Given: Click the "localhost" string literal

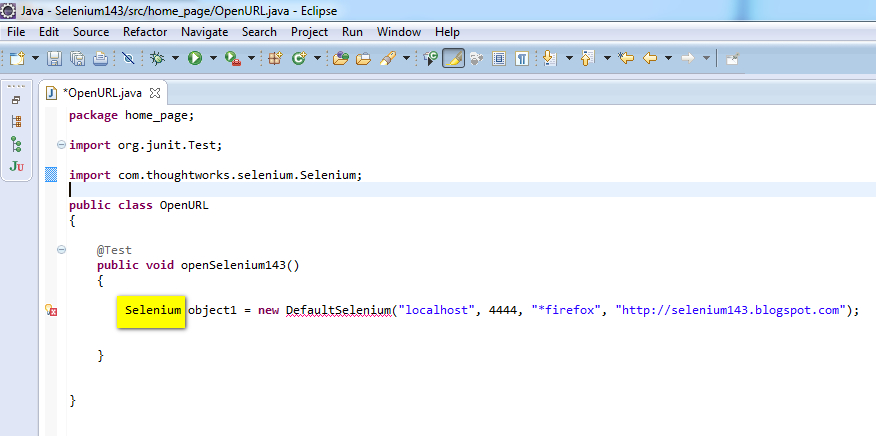Looking at the screenshot, I should [x=436, y=310].
